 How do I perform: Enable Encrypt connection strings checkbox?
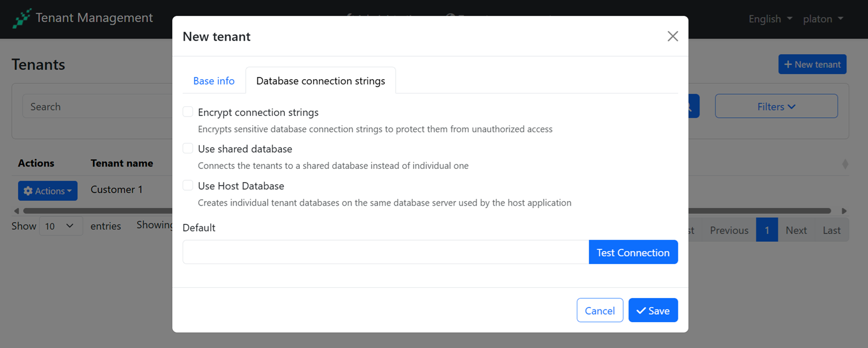pyautogui.click(x=188, y=112)
